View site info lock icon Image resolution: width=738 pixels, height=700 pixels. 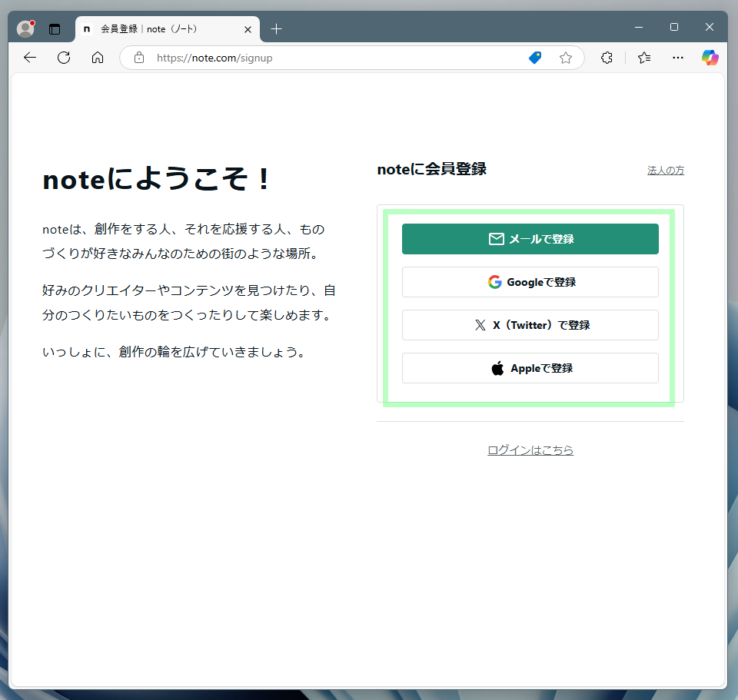pos(139,58)
